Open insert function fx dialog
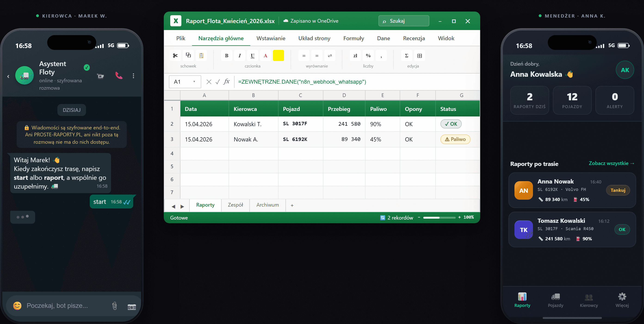The image size is (644, 324). click(226, 81)
